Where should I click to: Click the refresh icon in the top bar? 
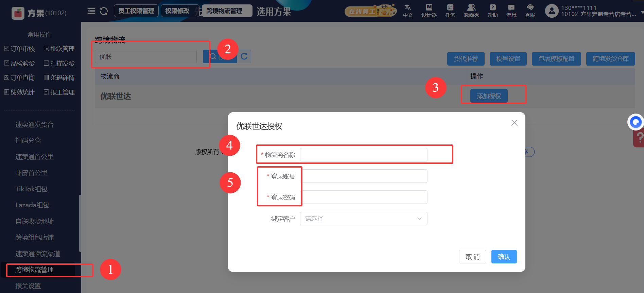104,11
